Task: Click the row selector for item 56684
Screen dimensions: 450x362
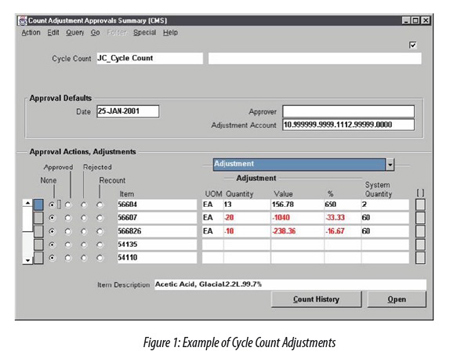Action: pyautogui.click(x=39, y=205)
